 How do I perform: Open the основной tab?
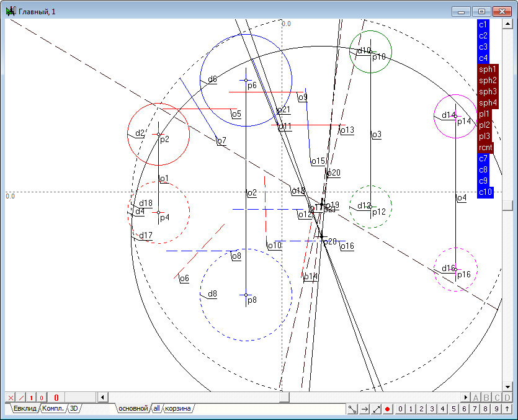(133, 408)
